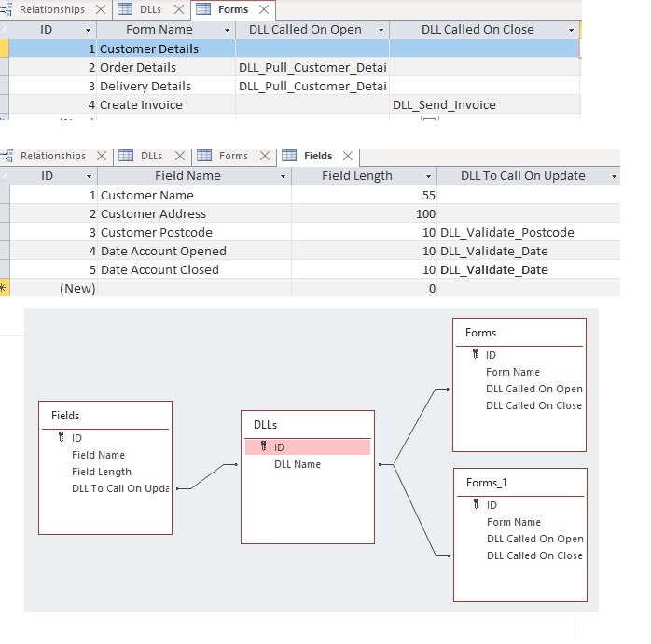Click the '(New)' ID cell in Fields table
651x644 pixels.
(53, 288)
